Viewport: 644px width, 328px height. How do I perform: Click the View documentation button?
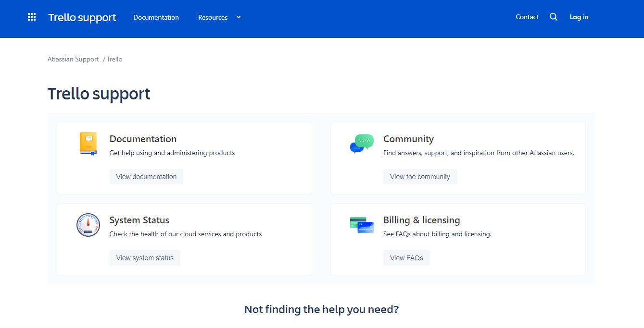146,177
